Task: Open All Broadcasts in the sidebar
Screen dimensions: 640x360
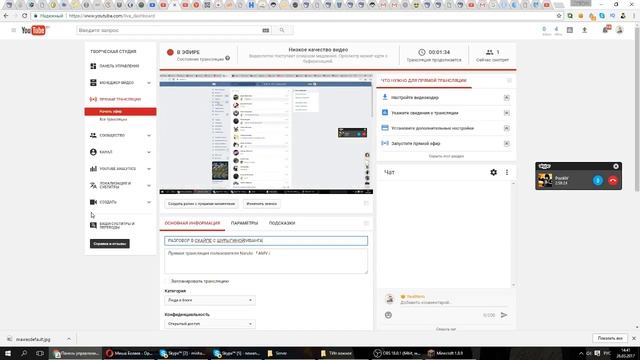Action: tap(113, 119)
